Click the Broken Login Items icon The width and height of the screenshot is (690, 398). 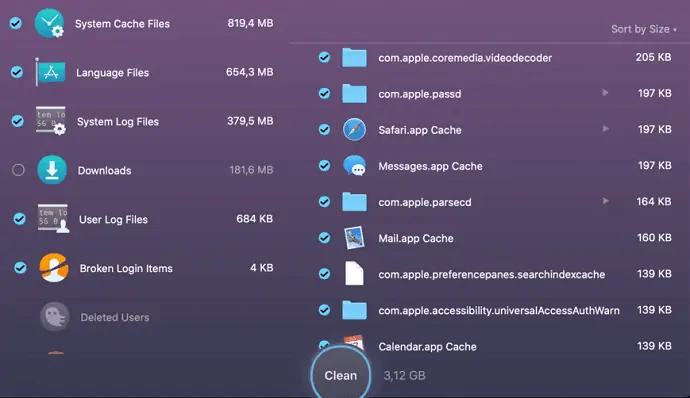[x=54, y=267]
